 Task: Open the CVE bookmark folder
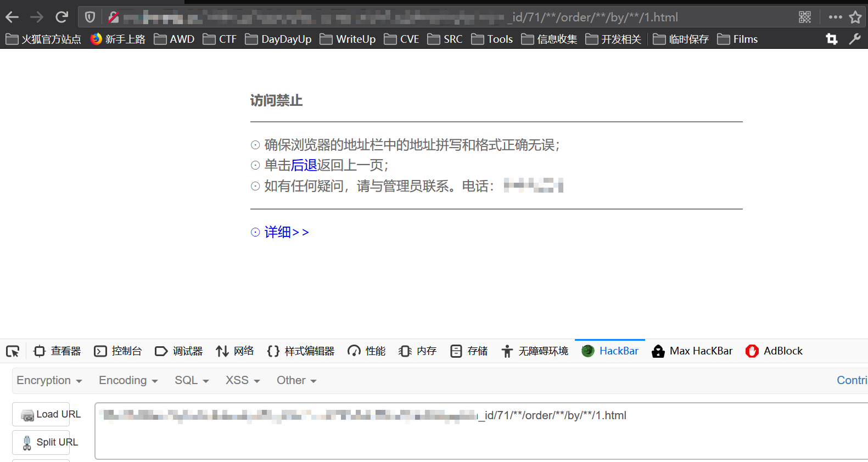pyautogui.click(x=401, y=39)
